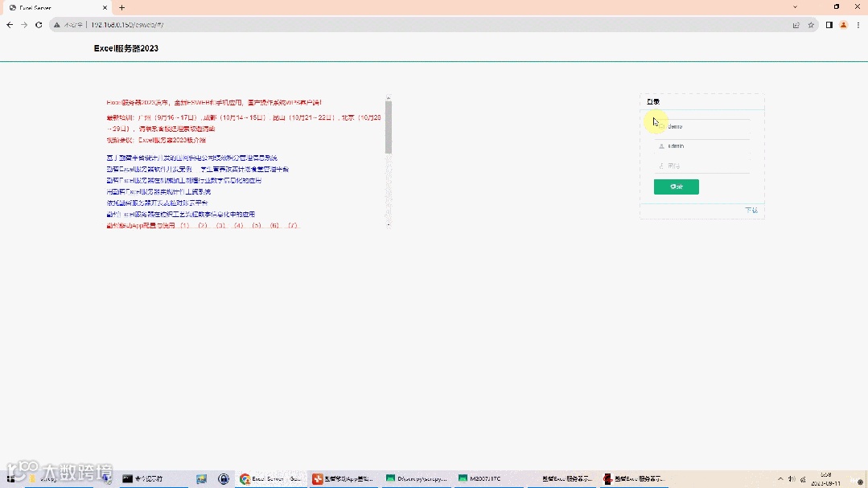The image size is (868, 488).
Task: Open the fifth blue news article link
Action: tap(157, 203)
